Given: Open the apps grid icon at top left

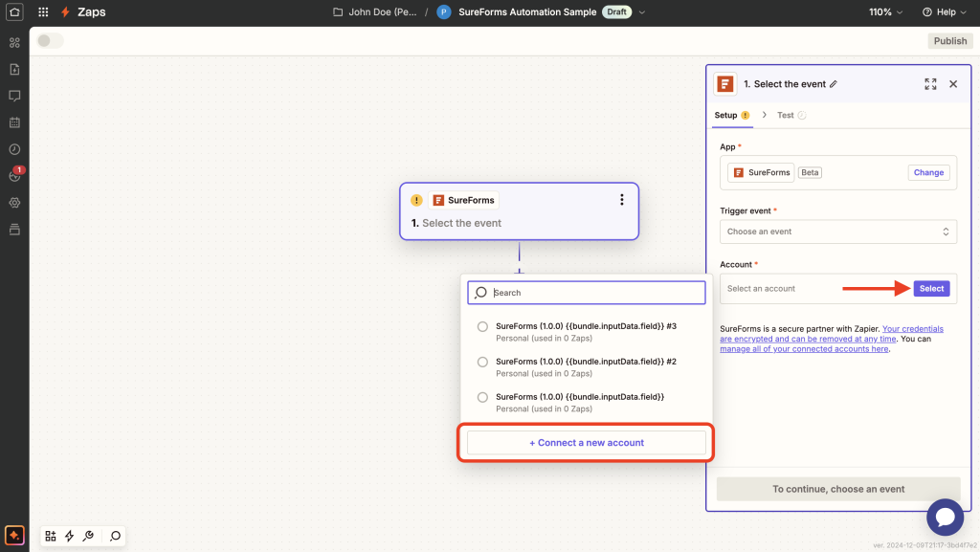Looking at the screenshot, I should tap(42, 11).
